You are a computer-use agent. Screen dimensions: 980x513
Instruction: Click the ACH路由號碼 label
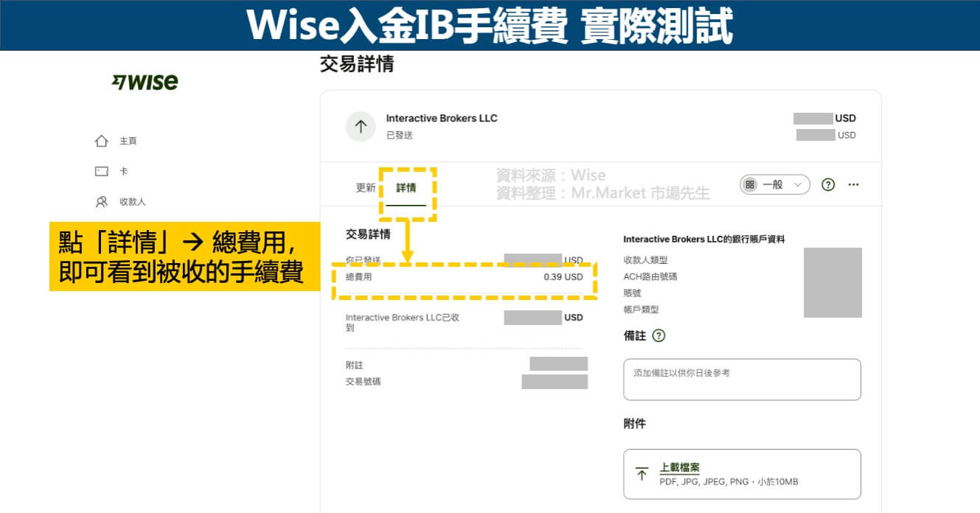[x=650, y=276]
